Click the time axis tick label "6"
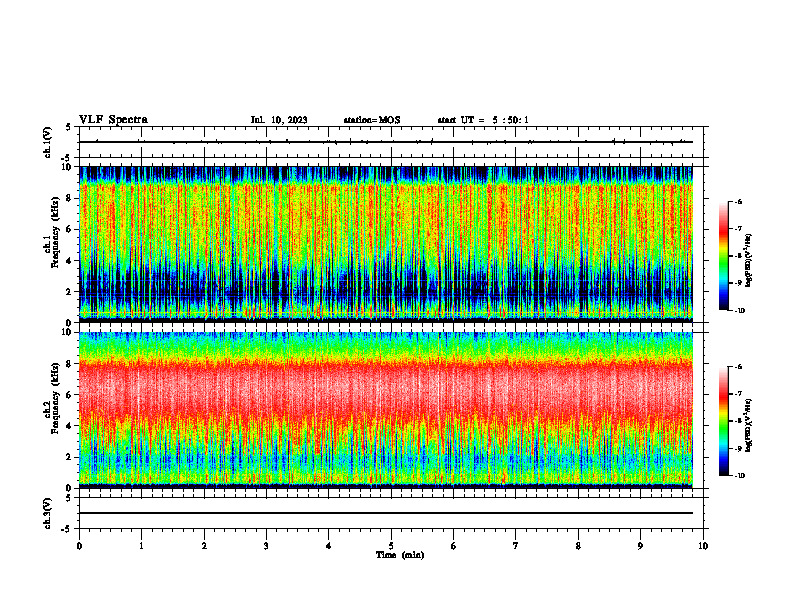The image size is (792, 612). [x=454, y=546]
